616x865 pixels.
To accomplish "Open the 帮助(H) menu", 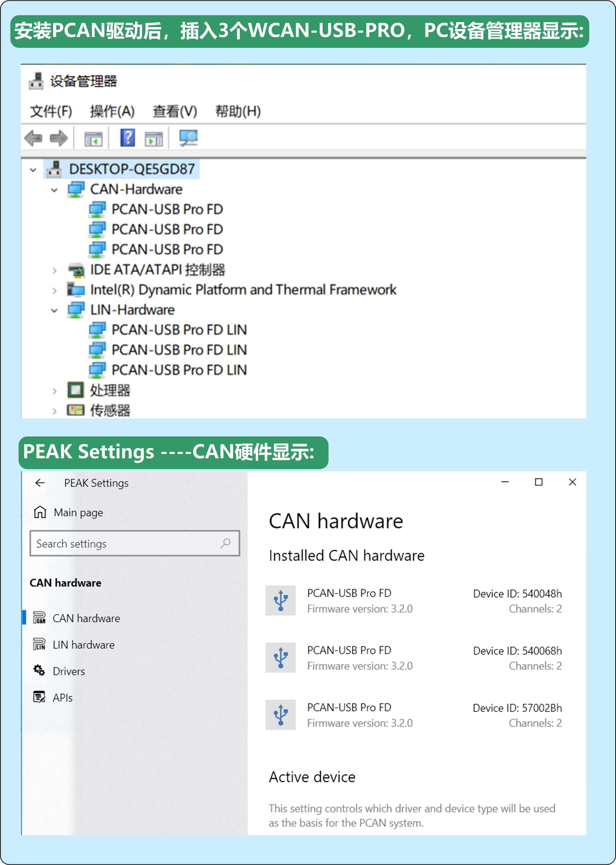I will 238,112.
